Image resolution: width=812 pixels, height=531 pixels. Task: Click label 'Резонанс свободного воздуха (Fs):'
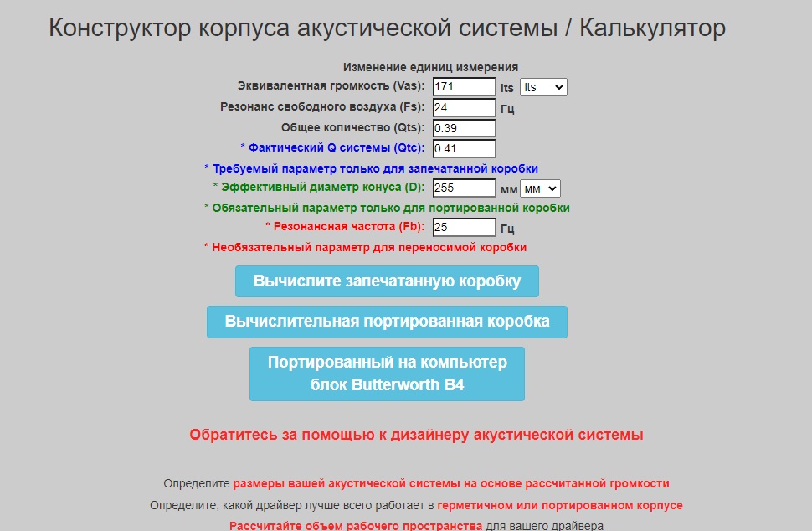coord(322,106)
